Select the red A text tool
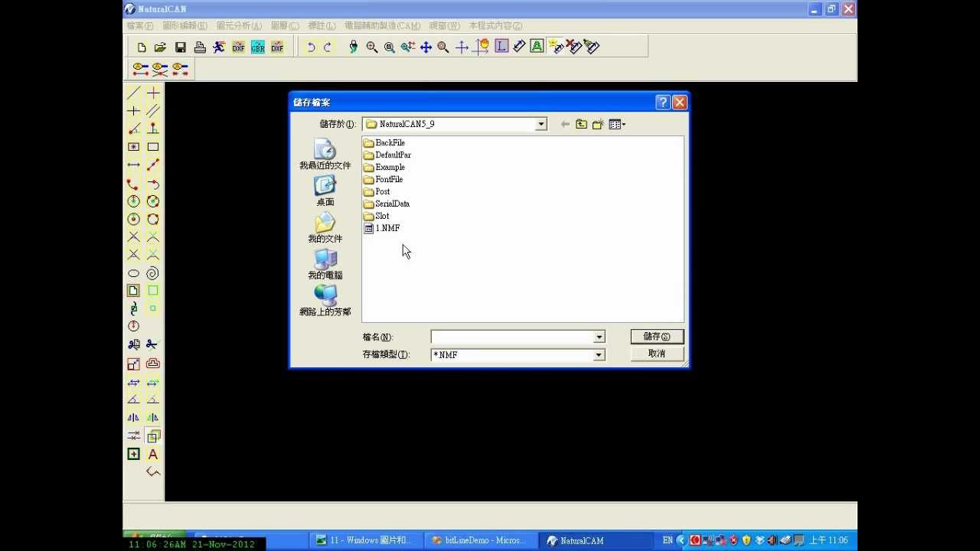 pyautogui.click(x=153, y=455)
